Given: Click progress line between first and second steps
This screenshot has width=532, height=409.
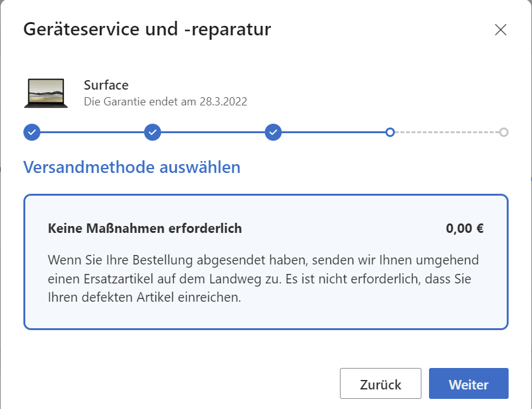Looking at the screenshot, I should [92, 133].
